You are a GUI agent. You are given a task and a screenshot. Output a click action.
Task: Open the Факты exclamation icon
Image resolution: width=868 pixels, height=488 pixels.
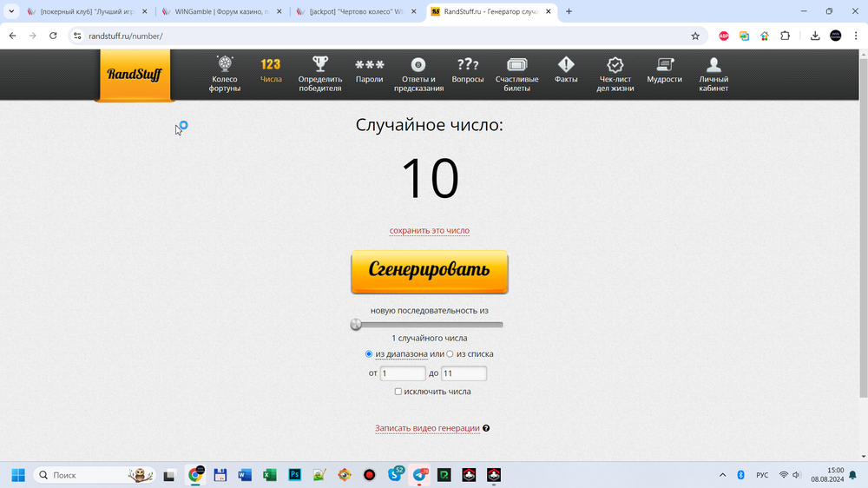click(566, 65)
